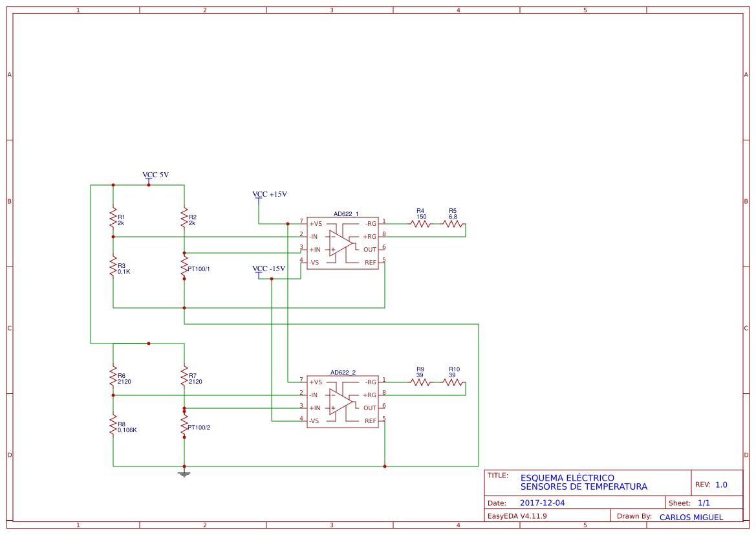Click the VCC +15V power label
This screenshot has width=756, height=535.
[270, 195]
